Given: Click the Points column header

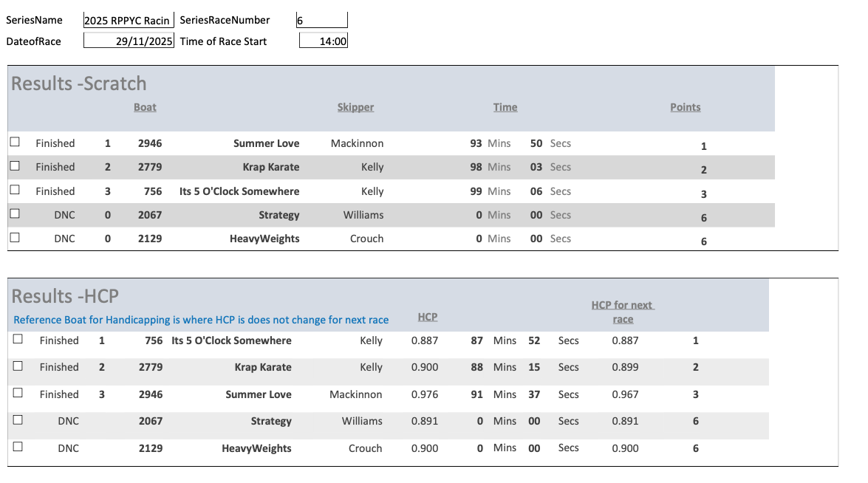Looking at the screenshot, I should pos(685,107).
